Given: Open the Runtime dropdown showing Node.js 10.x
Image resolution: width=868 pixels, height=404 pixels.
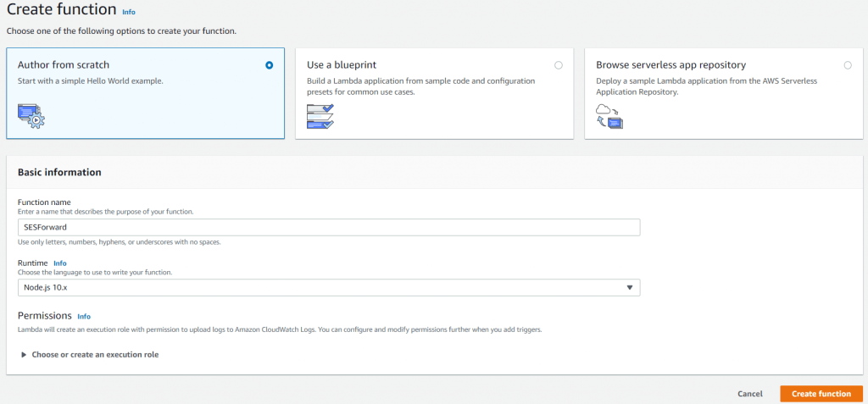Looking at the screenshot, I should point(328,288).
